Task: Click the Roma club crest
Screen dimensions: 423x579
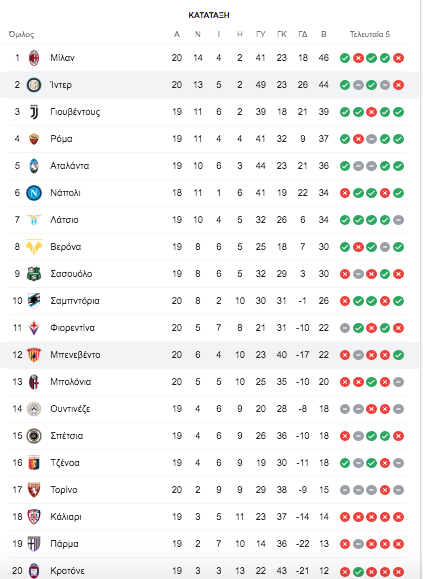Action: coord(34,139)
